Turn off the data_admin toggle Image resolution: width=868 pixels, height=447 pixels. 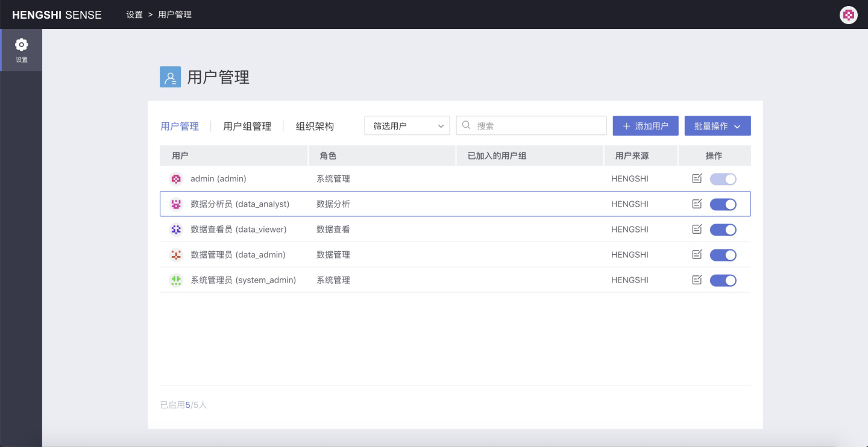(723, 255)
